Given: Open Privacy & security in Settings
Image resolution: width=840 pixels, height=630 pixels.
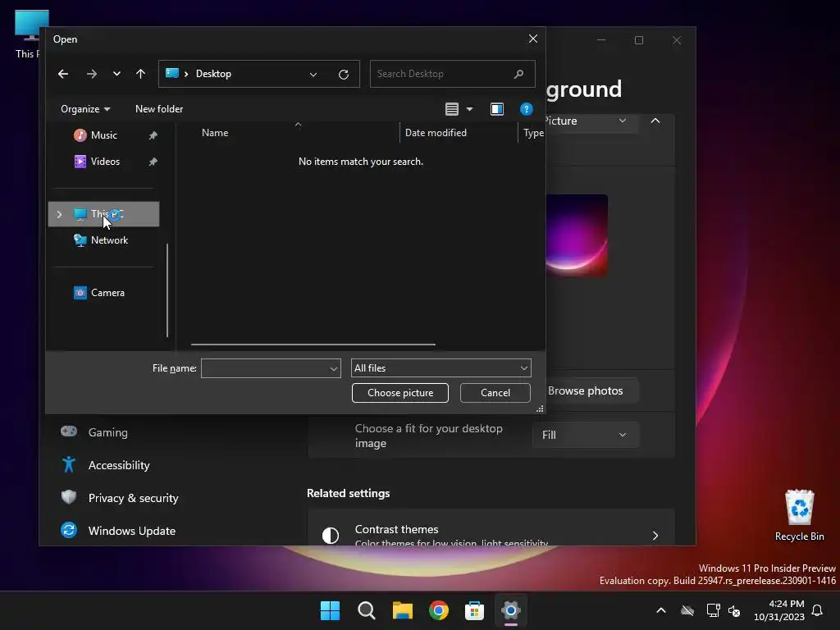Looking at the screenshot, I should point(133,498).
